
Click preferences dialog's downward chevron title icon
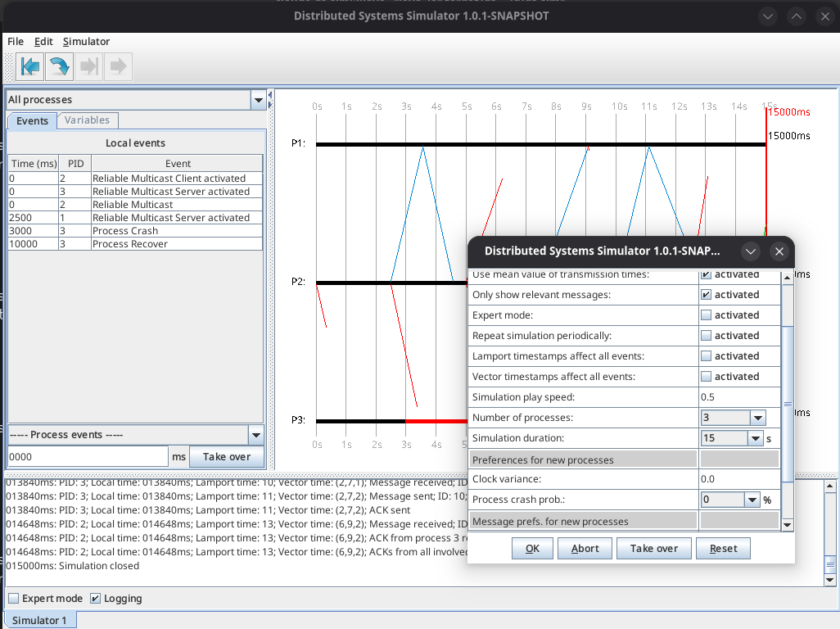[x=750, y=251]
